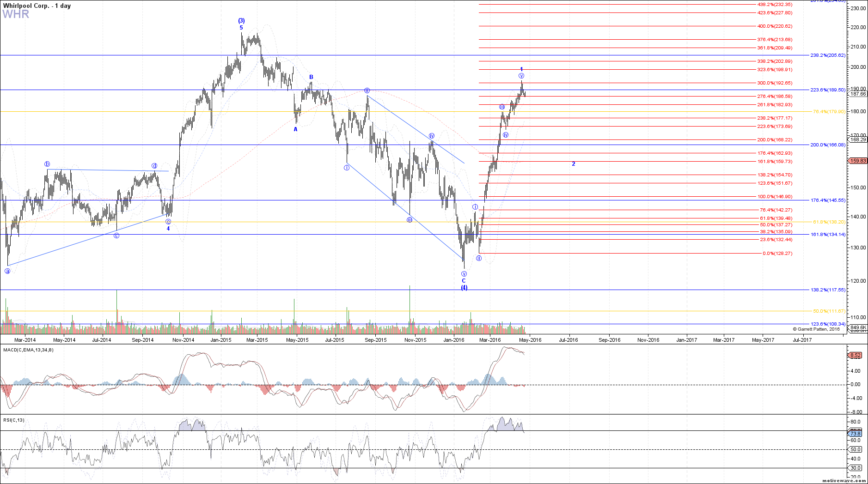Click the projected wave 2 label
This screenshot has height=484, width=868.
[x=574, y=164]
